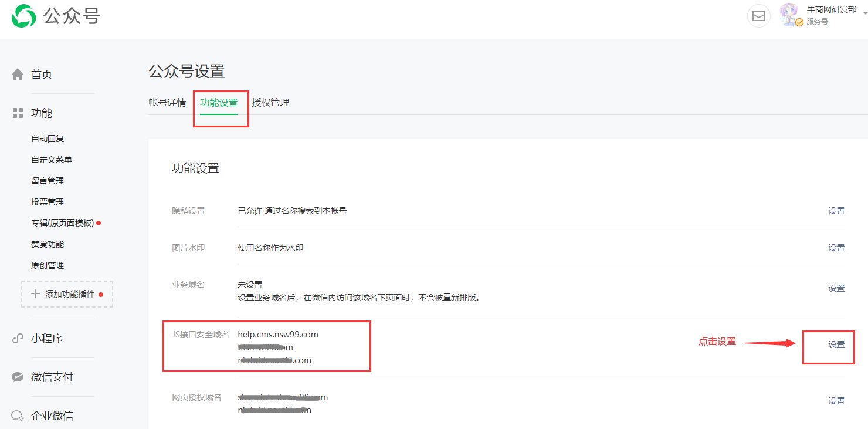Click the 业务域名 label

tap(188, 285)
